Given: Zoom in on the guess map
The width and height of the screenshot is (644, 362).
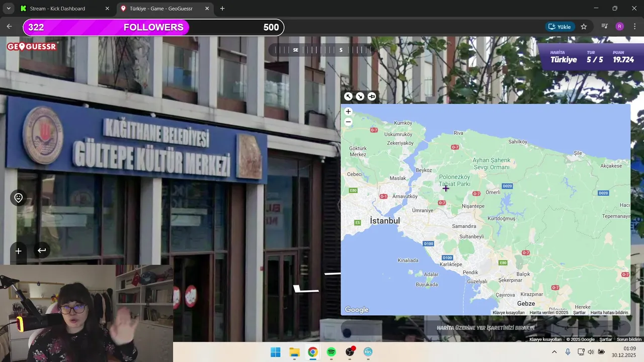Looking at the screenshot, I should click(348, 112).
